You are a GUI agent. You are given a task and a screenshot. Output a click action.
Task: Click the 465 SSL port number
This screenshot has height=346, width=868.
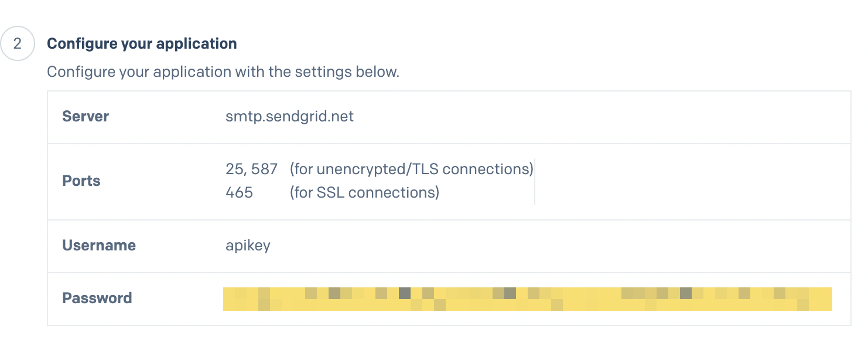point(239,192)
